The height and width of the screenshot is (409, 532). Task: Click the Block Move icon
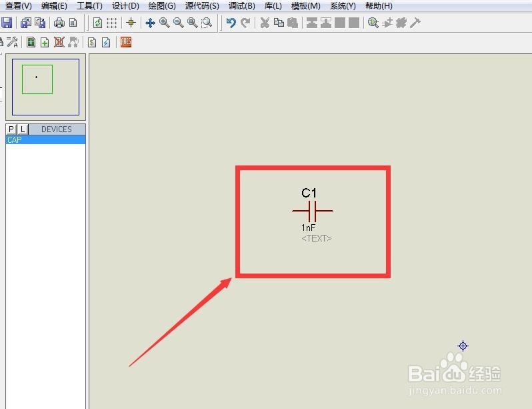(x=326, y=23)
